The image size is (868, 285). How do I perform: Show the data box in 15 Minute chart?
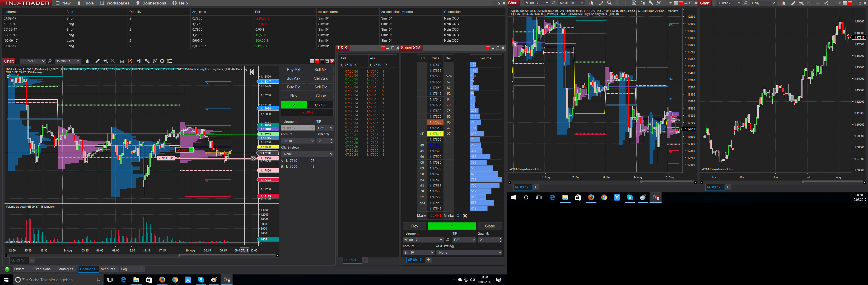pos(130,61)
